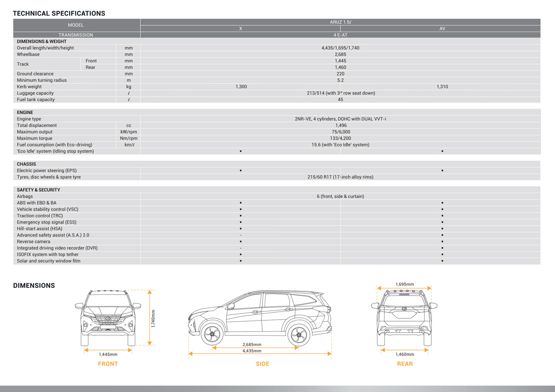The width and height of the screenshot is (555, 392).
Task: Click the ABS with EBD & BA label
Action: coord(36,203)
